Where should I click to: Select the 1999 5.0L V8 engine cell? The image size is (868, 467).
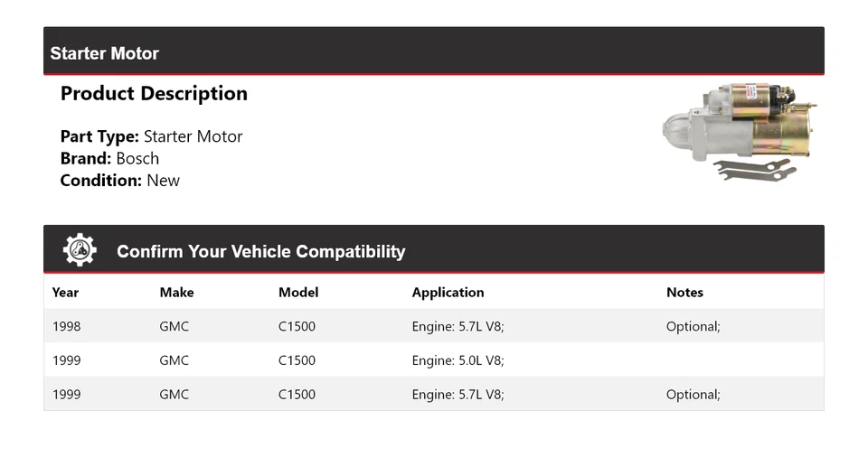coord(458,360)
